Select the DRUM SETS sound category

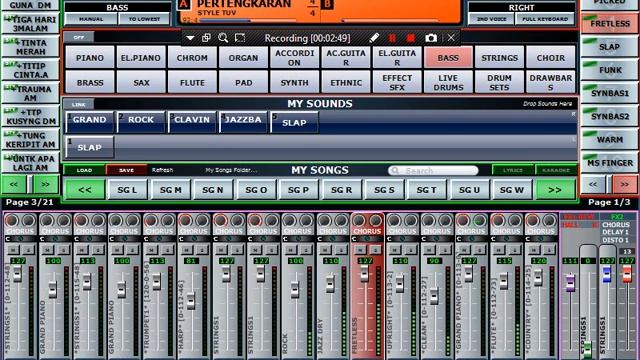tap(500, 82)
